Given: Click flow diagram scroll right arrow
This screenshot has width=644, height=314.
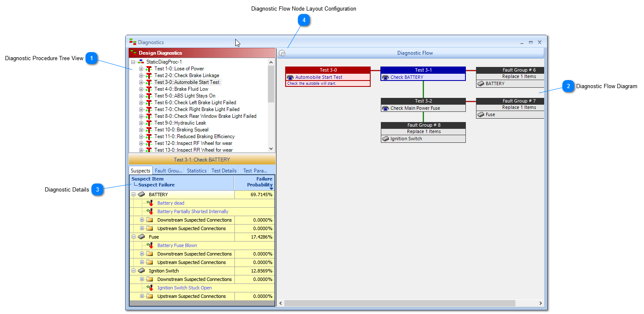Looking at the screenshot, I should click(540, 303).
